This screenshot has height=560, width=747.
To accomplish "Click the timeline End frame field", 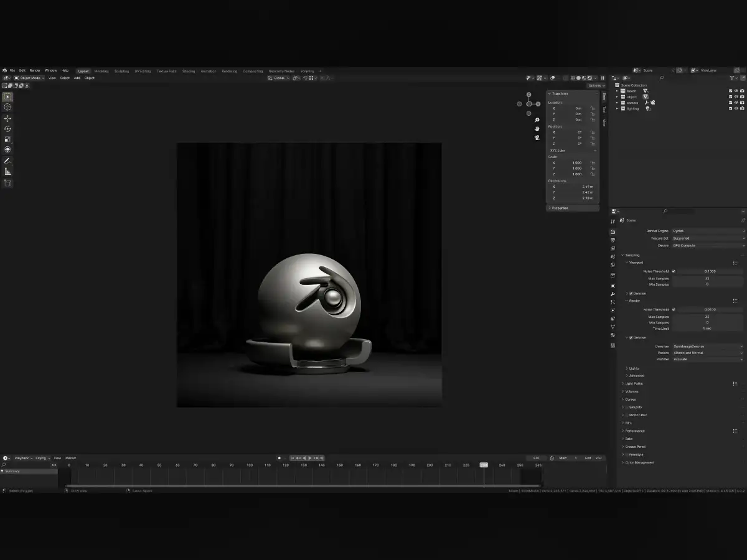I will (593, 458).
